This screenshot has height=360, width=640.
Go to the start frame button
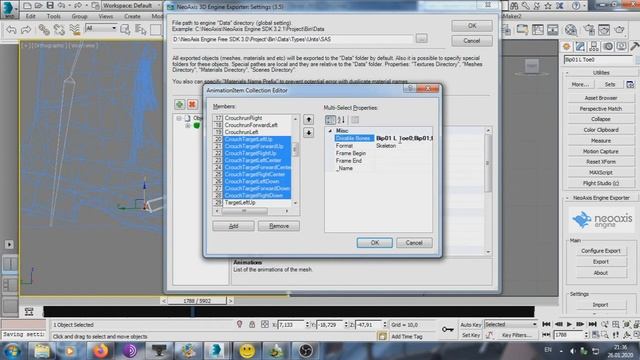pyautogui.click(x=547, y=324)
